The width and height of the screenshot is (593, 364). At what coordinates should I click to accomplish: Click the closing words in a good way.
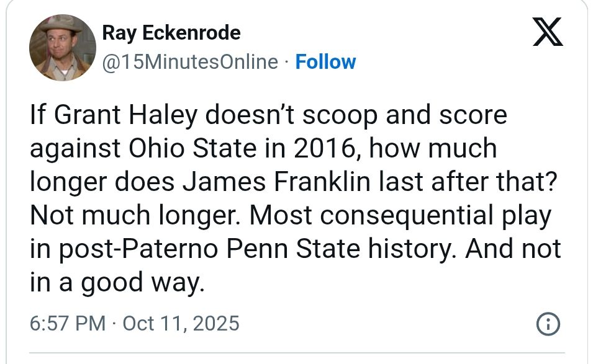[117, 282]
